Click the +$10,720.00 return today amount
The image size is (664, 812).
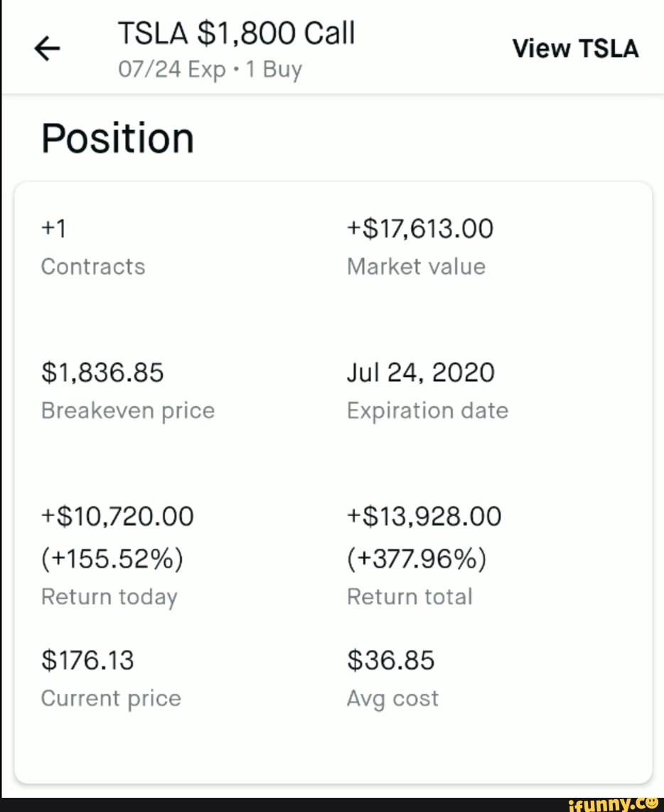(x=117, y=516)
